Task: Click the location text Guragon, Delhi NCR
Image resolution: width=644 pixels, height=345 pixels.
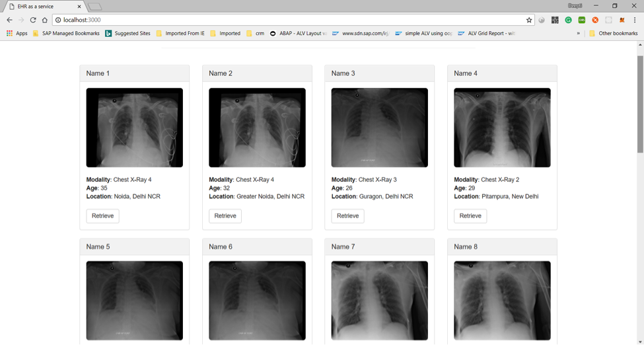Action: click(386, 196)
